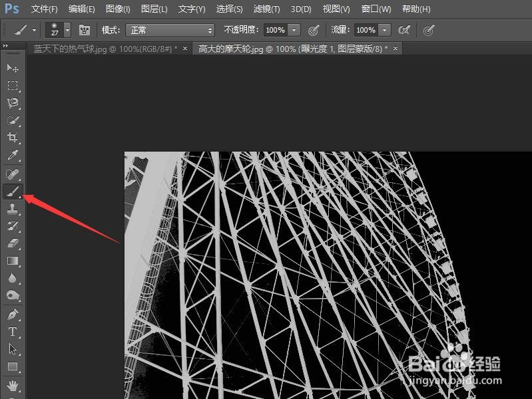
Task: Expand the tool preset picker arrow
Action: (x=34, y=30)
